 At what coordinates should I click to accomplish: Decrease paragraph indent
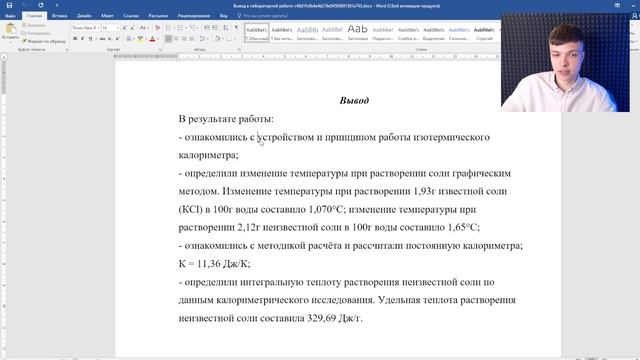pos(207,27)
